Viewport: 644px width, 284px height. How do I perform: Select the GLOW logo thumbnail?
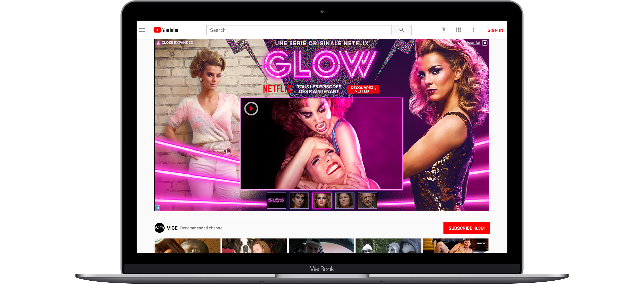click(x=276, y=201)
